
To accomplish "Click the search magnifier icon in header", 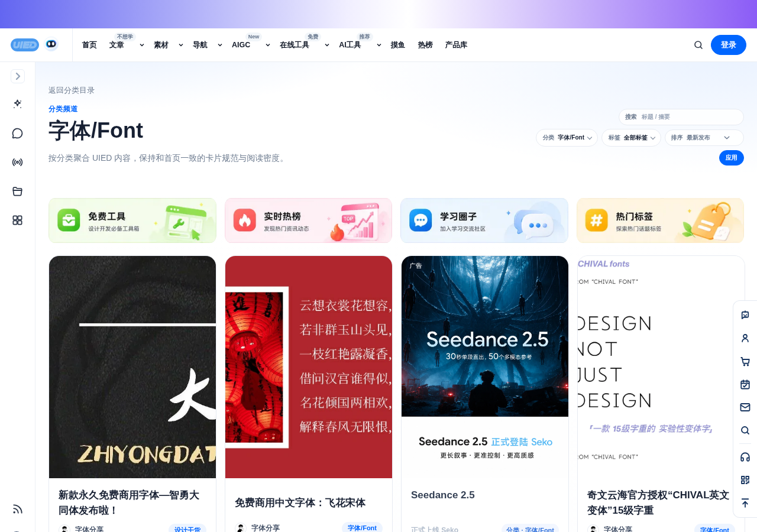I will coord(698,45).
